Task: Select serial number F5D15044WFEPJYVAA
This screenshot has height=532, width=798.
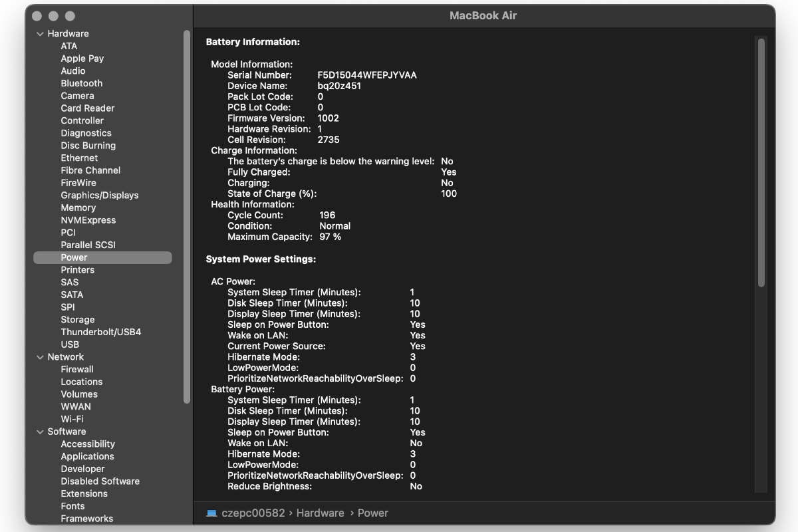Action: (367, 75)
